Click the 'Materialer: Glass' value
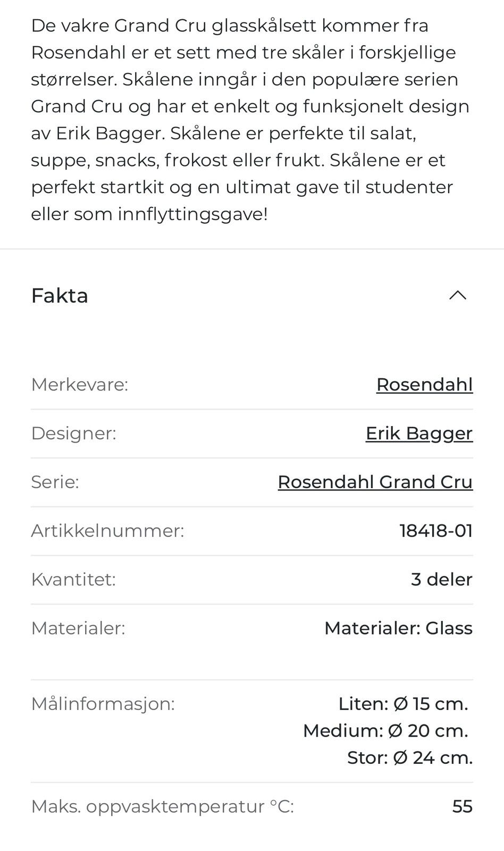The height and width of the screenshot is (851, 504). point(398,628)
